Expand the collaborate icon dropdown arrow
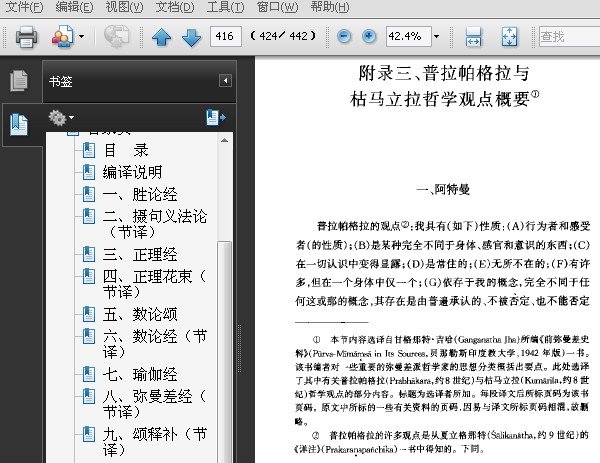Image resolution: width=600 pixels, height=463 pixels. 82,37
